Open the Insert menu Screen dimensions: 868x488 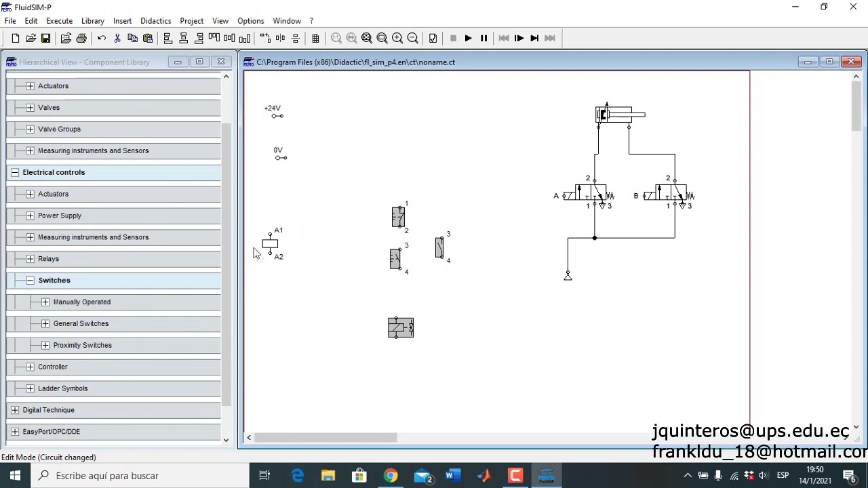point(122,21)
